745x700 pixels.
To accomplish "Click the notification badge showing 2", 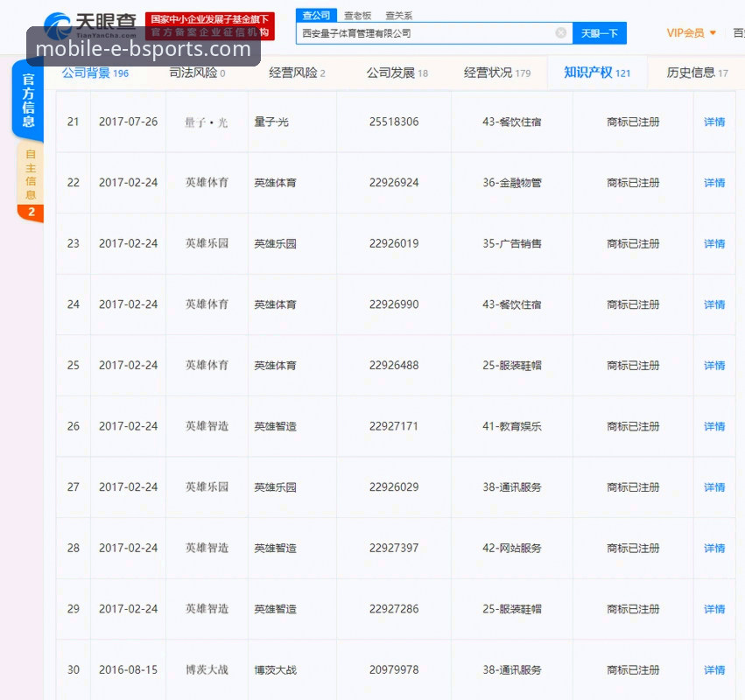I will (x=29, y=213).
